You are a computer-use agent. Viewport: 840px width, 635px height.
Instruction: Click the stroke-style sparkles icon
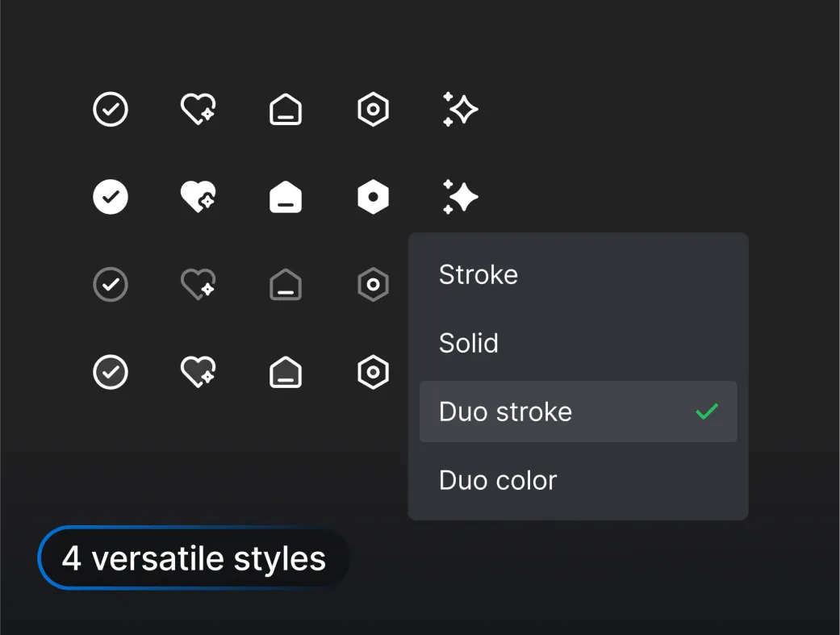click(x=460, y=109)
